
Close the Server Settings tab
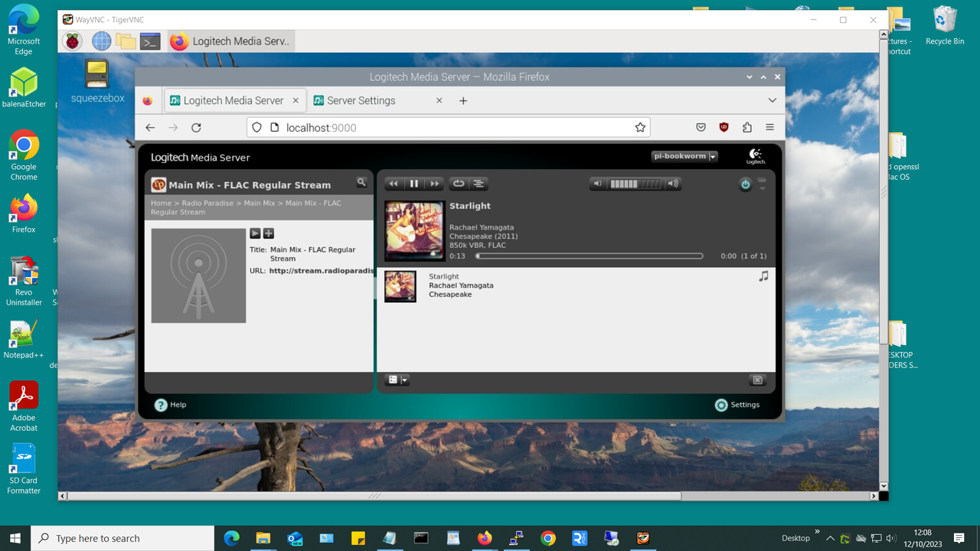tap(439, 100)
